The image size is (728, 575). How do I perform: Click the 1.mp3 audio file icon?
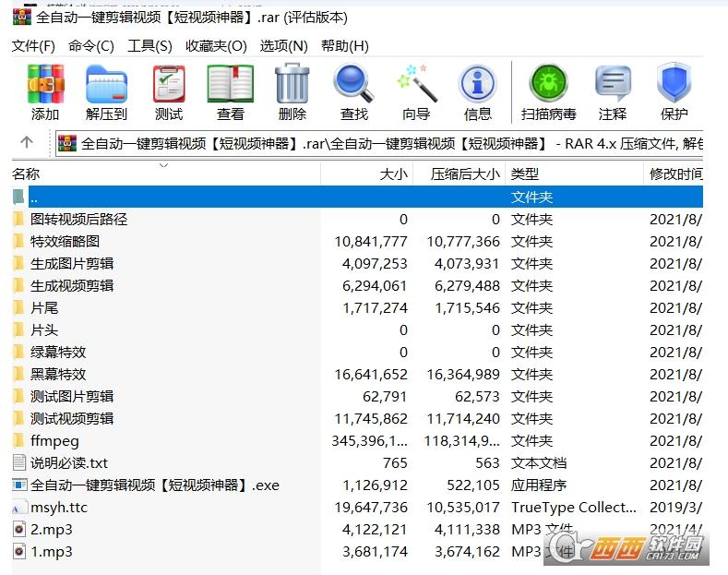point(19,551)
